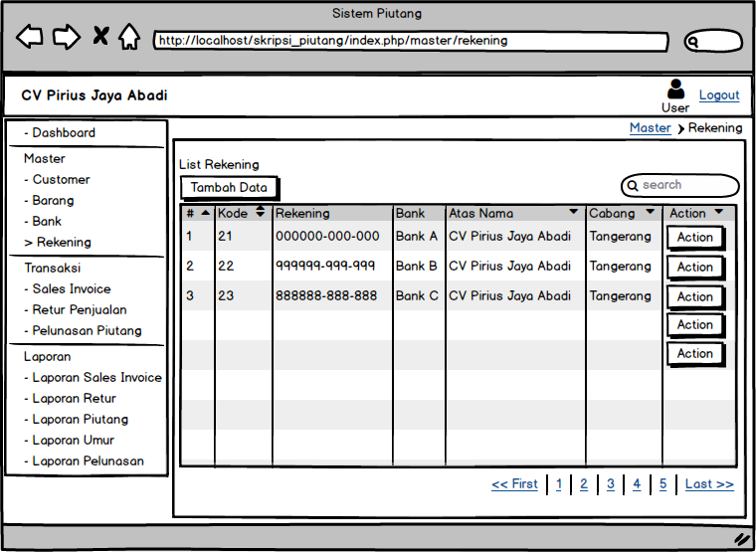Click the User profile icon
The height and width of the screenshot is (552, 756).
click(675, 90)
